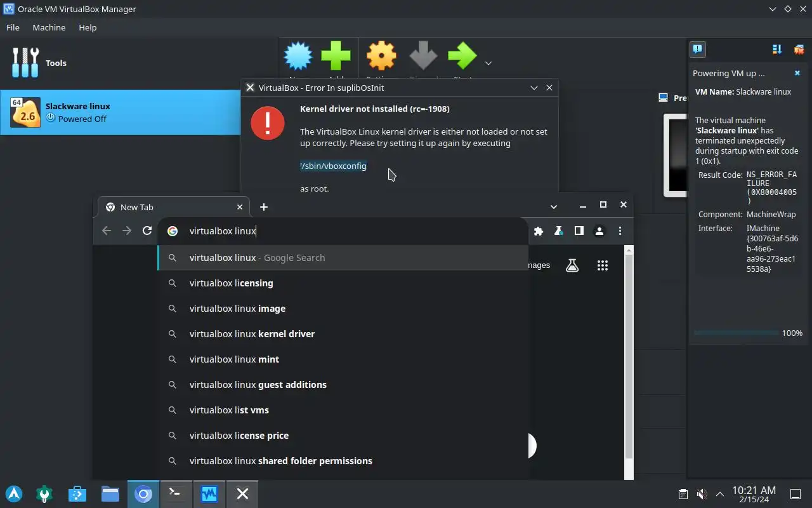This screenshot has height=508, width=812.
Task: Open the browser three-dot menu
Action: [x=620, y=231]
